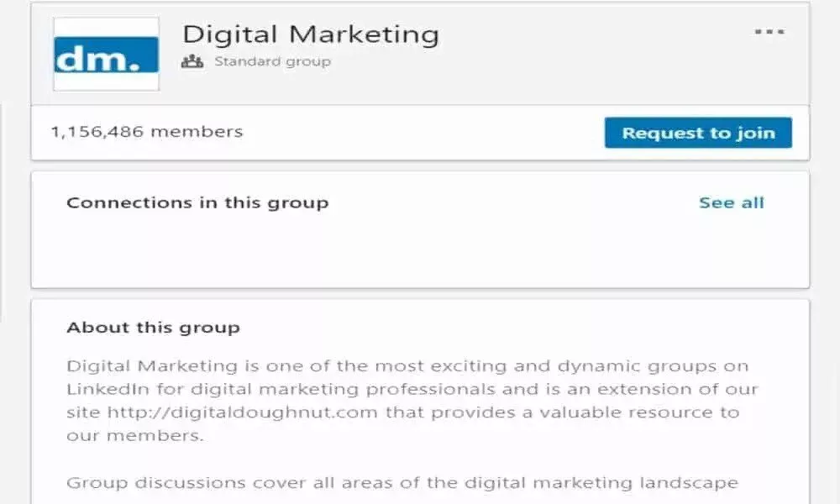Click the About this group heading
Screen dimensions: 840x504
click(153, 328)
